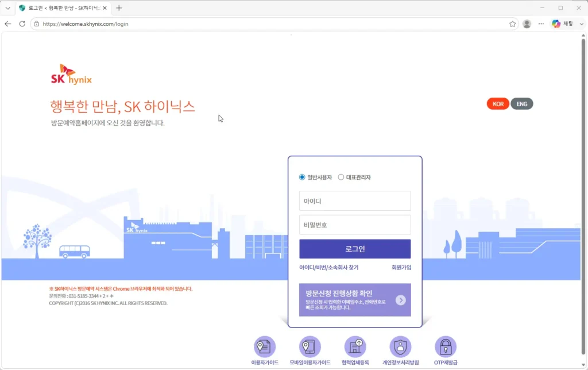Screen dimensions: 588x370
Task: Open the OTP재발급 lock icon
Action: 446,347
